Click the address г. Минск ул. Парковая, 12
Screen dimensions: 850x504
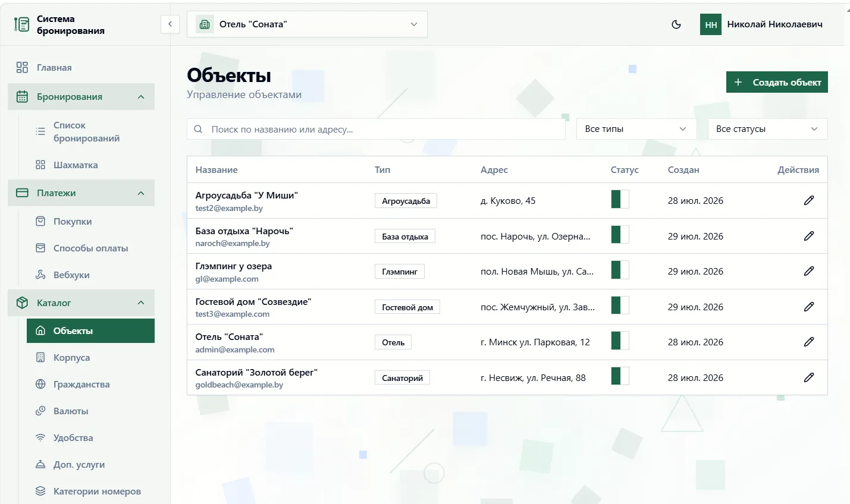click(x=535, y=342)
